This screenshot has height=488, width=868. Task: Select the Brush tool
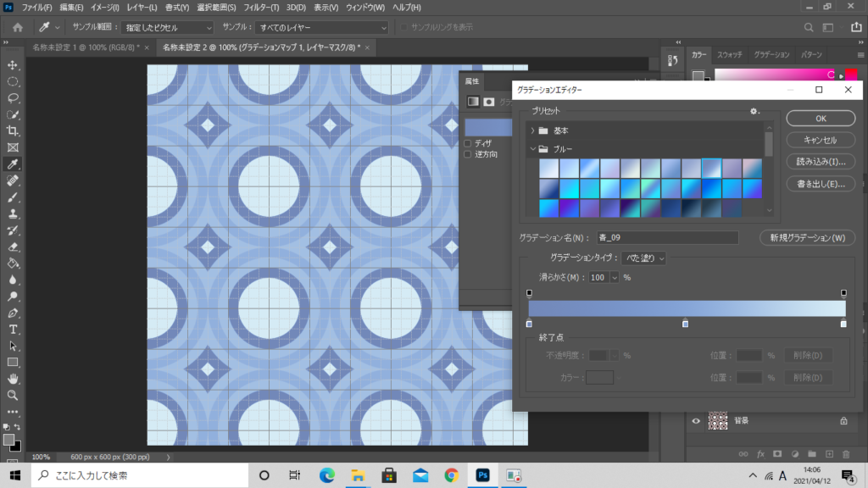point(13,197)
